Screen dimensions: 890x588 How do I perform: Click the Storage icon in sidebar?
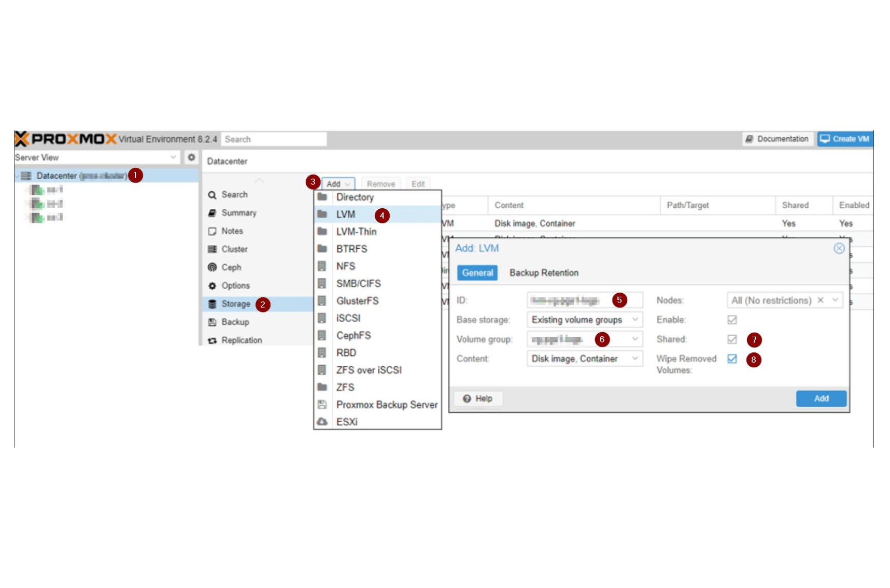point(212,304)
